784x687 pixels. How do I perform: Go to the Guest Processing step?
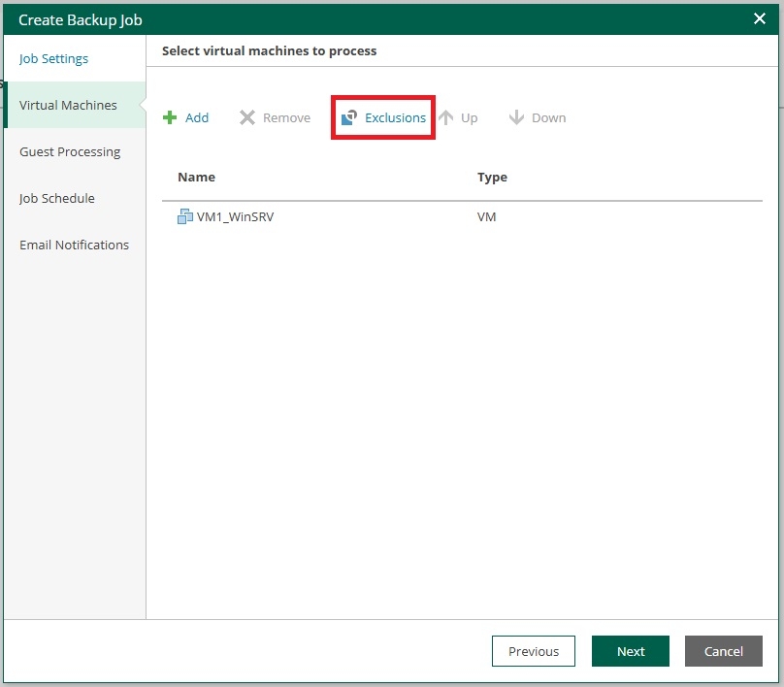tap(70, 151)
